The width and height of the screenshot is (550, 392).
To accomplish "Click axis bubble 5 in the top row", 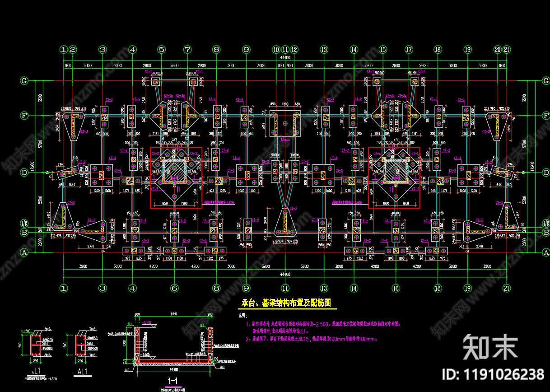I will [x=162, y=49].
